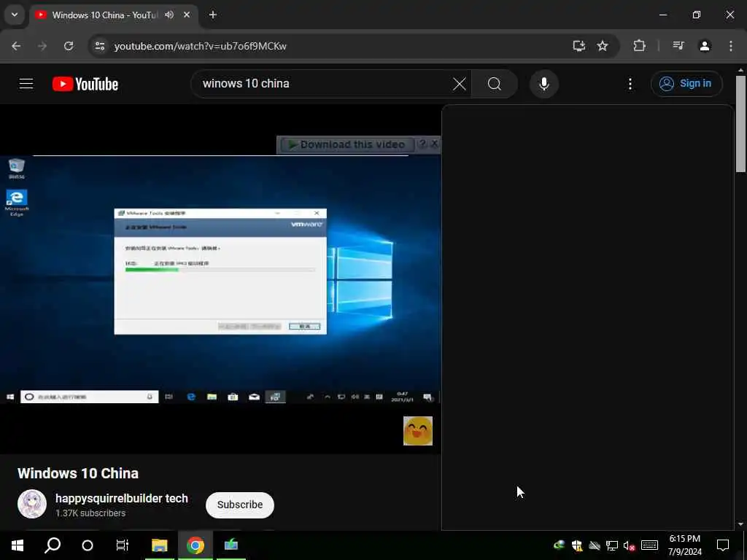Screen dimensions: 747x560
Task: Click the 1.37K subscribers text
Action: tap(90, 513)
